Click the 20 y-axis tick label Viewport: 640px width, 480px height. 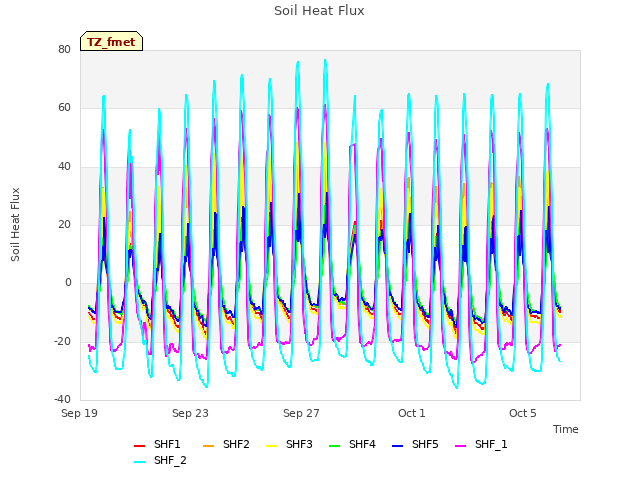point(64,224)
